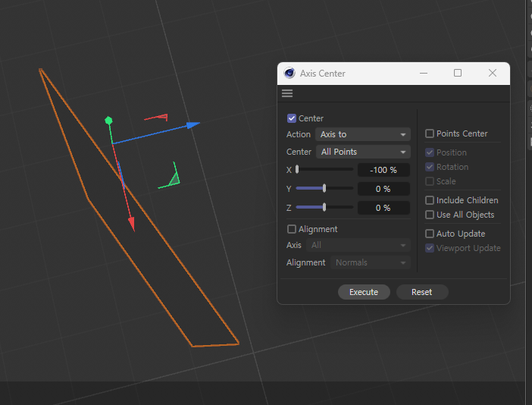This screenshot has width=532, height=405.
Task: Click the Cinema 4D logo in title bar
Action: click(x=289, y=73)
